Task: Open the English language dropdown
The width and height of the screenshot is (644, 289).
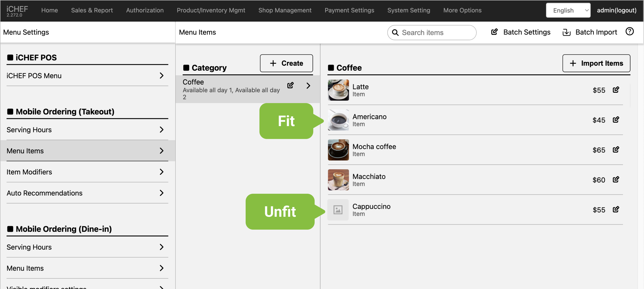Action: (x=568, y=10)
